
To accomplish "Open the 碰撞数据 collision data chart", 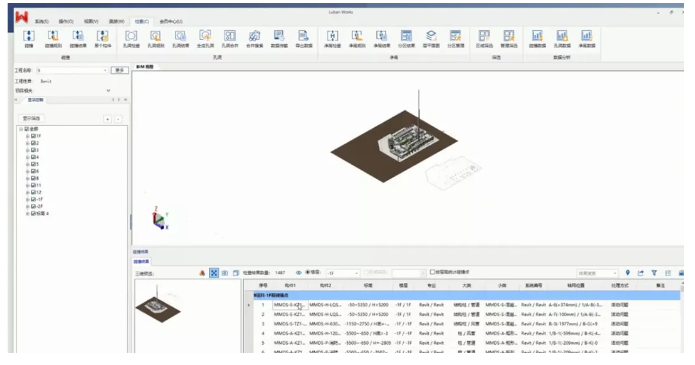I will tap(537, 39).
